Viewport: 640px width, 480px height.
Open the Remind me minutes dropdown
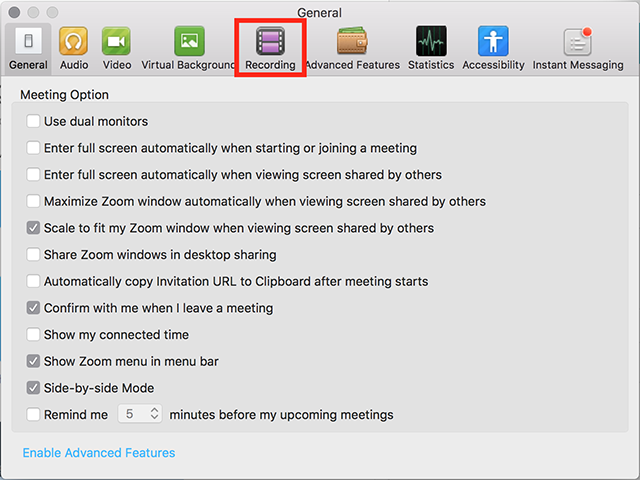tap(140, 414)
